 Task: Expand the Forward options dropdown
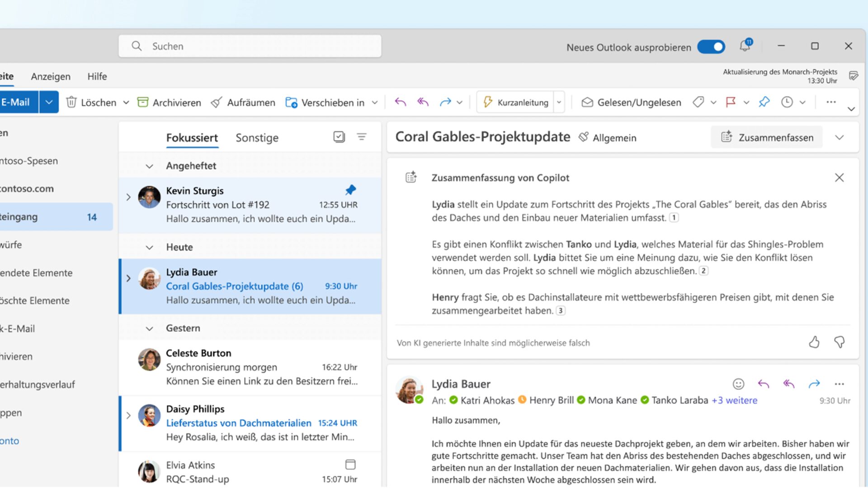tap(459, 103)
